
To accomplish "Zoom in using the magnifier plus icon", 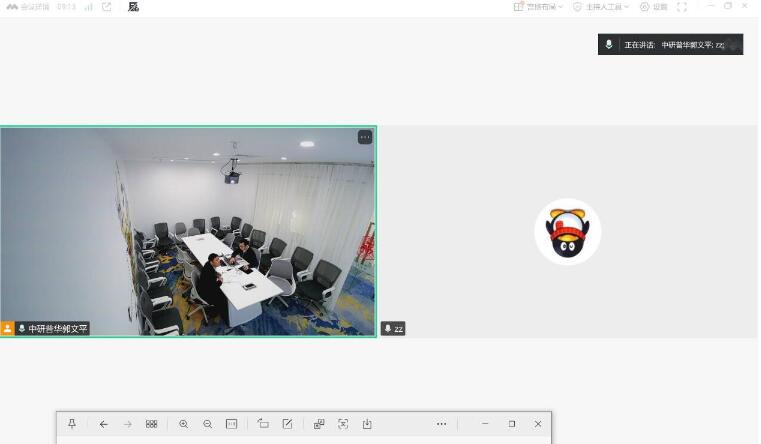I will (x=184, y=424).
